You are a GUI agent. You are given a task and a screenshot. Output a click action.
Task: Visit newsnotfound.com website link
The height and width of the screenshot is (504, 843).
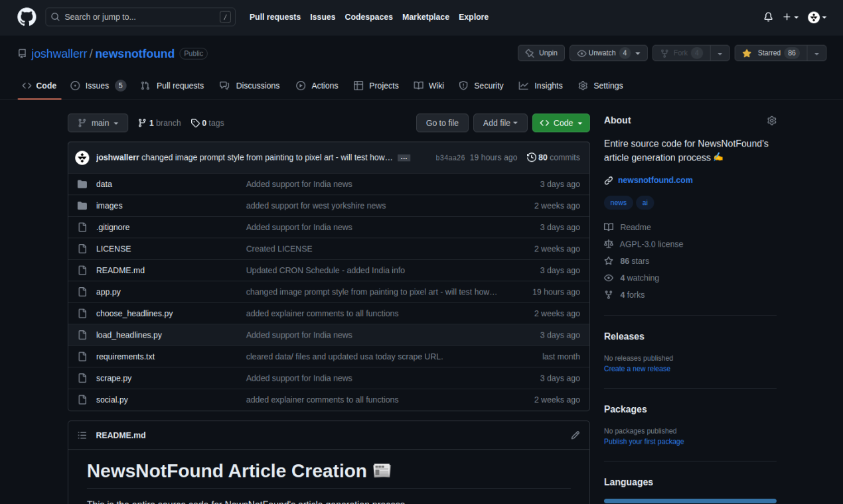655,180
